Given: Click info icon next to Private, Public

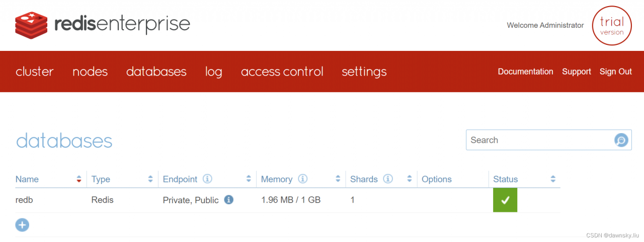Looking at the screenshot, I should tap(228, 200).
